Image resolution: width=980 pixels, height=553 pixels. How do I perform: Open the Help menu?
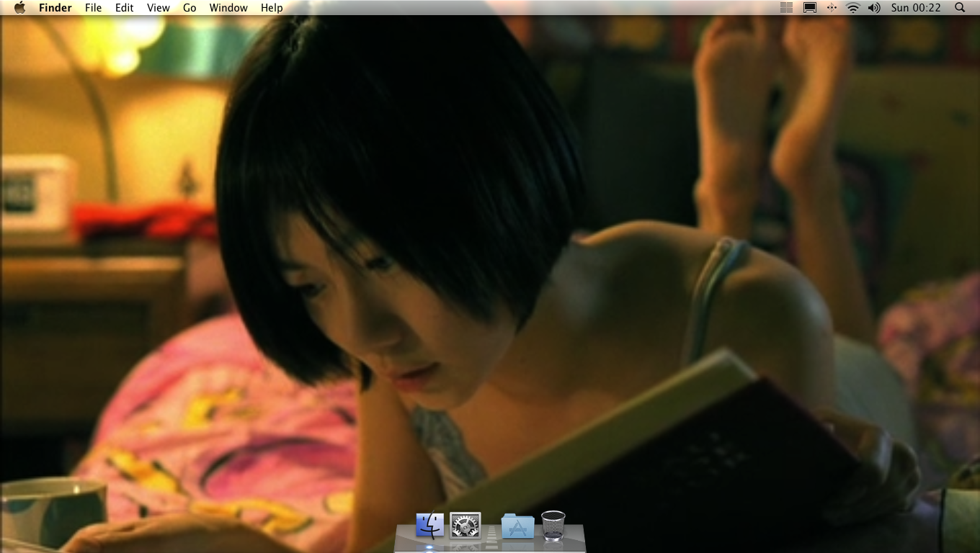[x=272, y=7]
